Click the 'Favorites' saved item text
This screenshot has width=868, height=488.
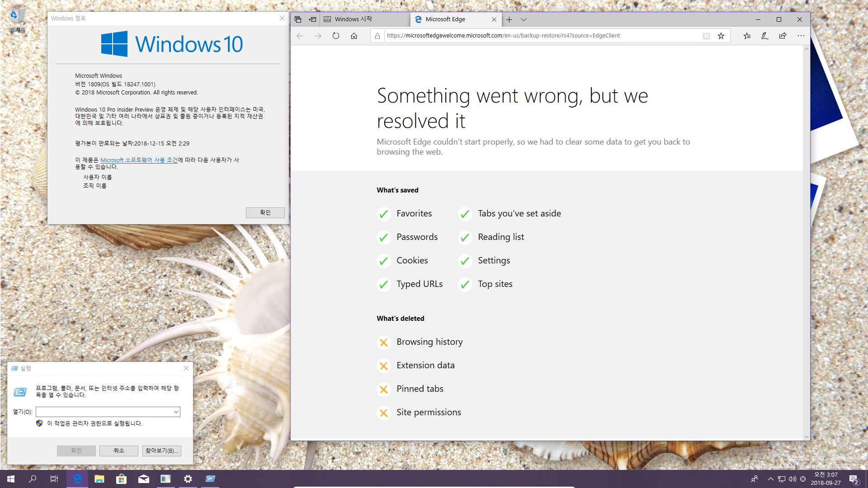[414, 213]
